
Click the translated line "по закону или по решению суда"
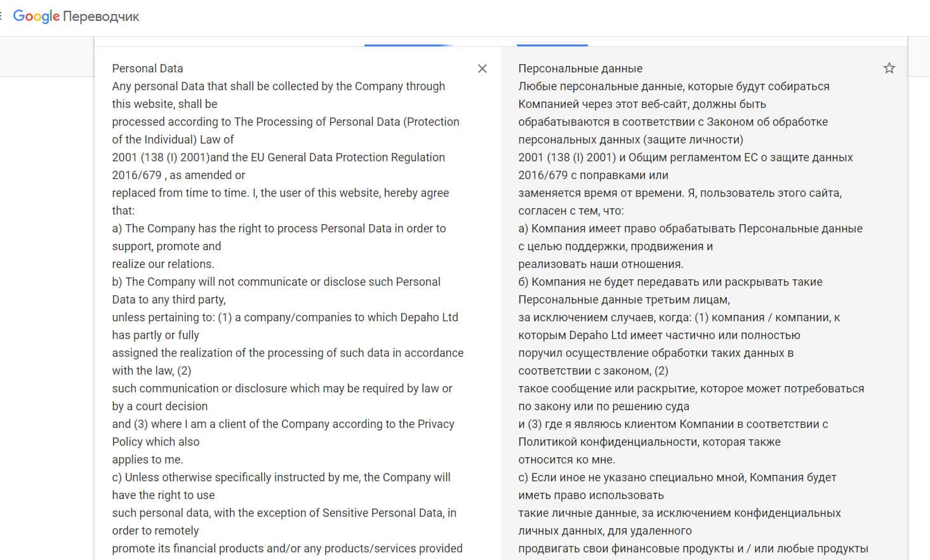point(603,406)
